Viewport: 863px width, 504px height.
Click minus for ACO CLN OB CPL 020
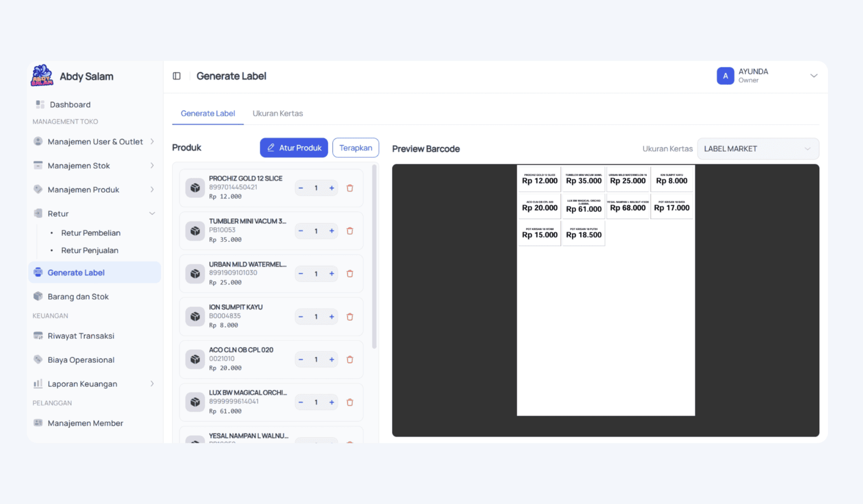point(300,360)
